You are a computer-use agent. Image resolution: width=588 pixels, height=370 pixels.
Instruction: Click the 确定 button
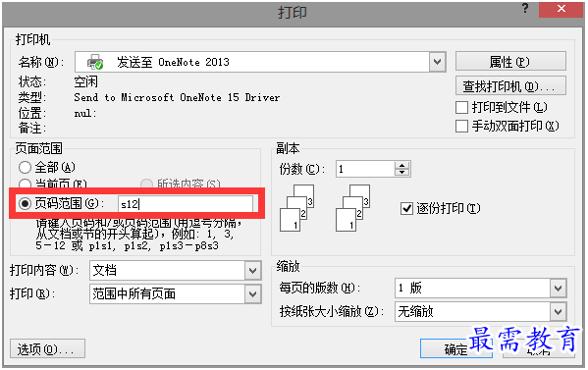456,349
